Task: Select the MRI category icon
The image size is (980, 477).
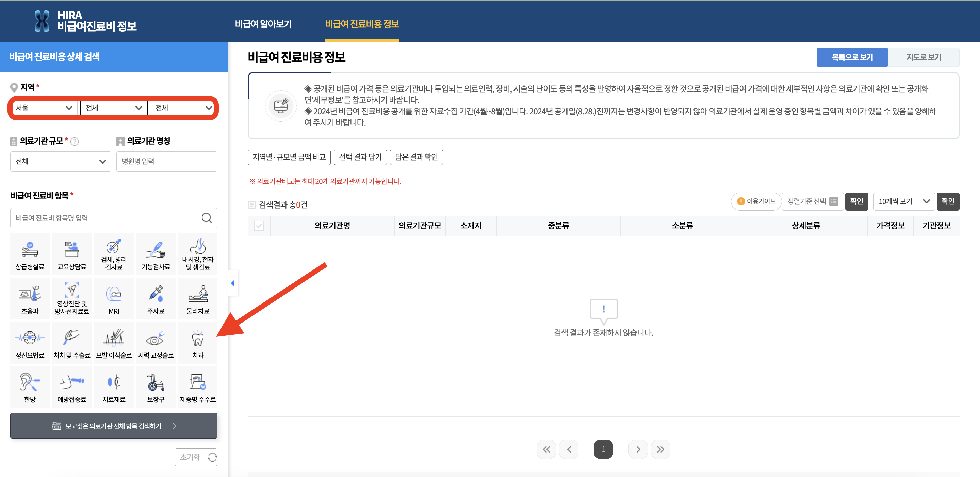Action: (x=114, y=298)
